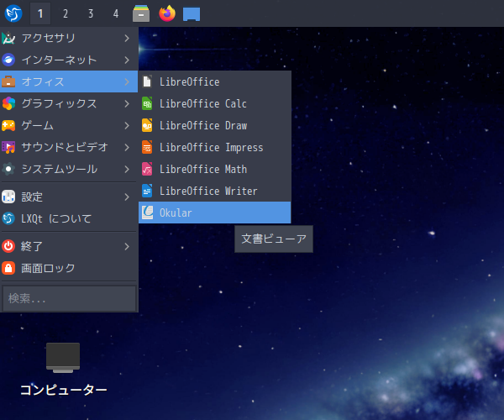Click the blue LibreOffice Writer icon
The height and width of the screenshot is (420, 504).
tap(147, 191)
